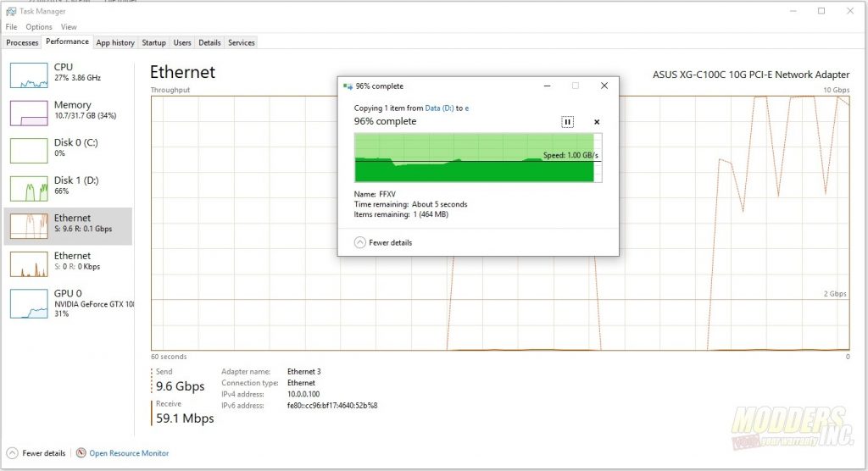
Task: Select the Memory mini graph thumbnail
Action: [29, 113]
